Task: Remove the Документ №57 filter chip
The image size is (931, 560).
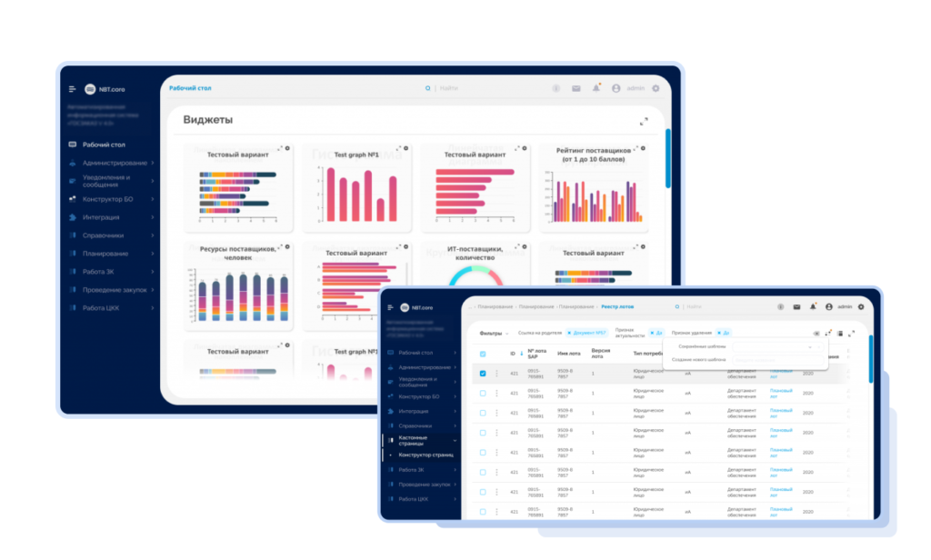Action: tap(569, 333)
